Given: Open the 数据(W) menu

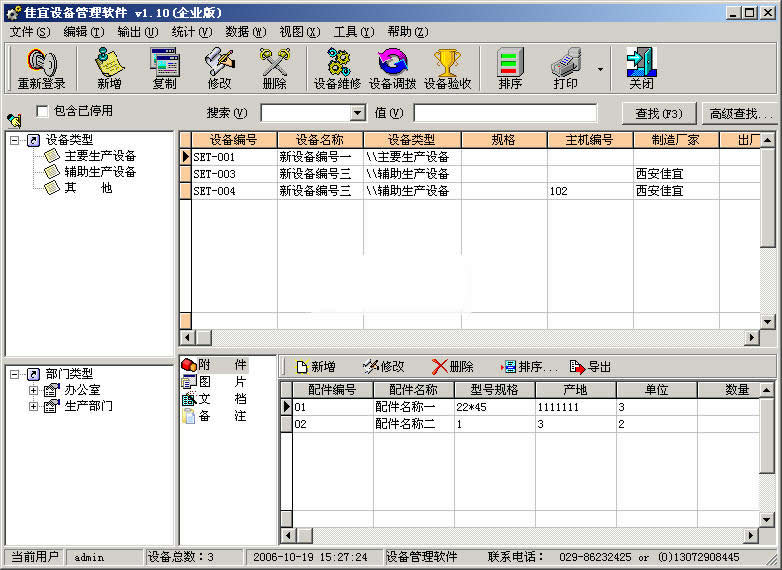Looking at the screenshot, I should (x=245, y=32).
